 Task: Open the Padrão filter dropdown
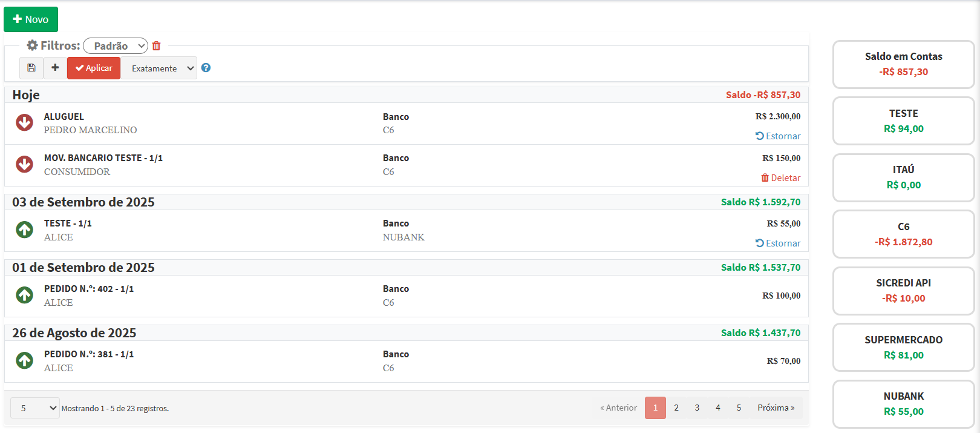coord(116,46)
